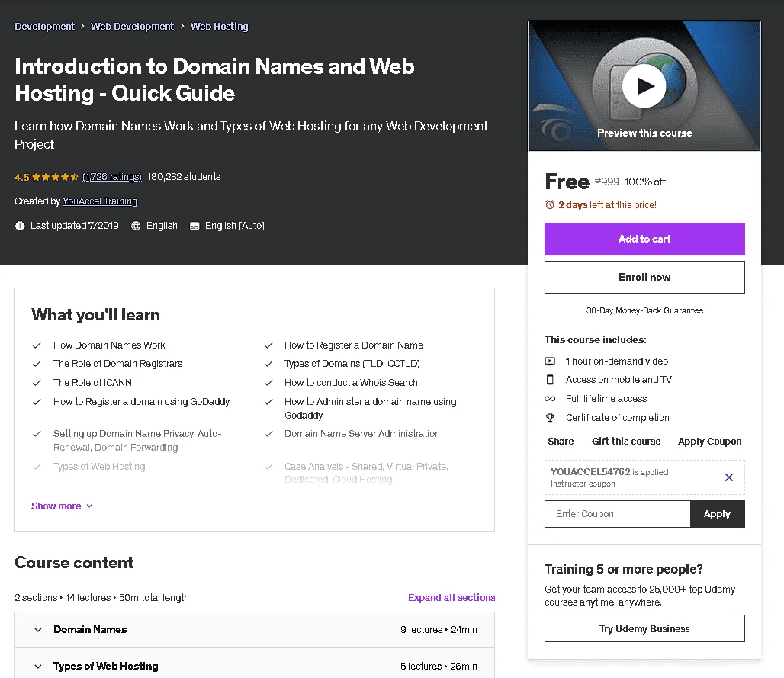Click the crossed-out ₱999 price

point(607,182)
